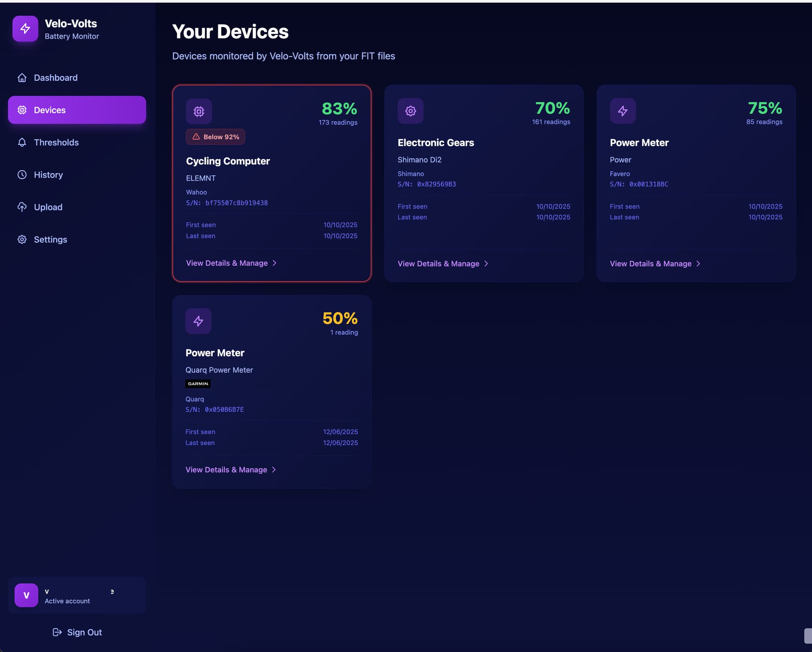812x652 pixels.
Task: Click the Thresholds bell icon
Action: coord(22,142)
